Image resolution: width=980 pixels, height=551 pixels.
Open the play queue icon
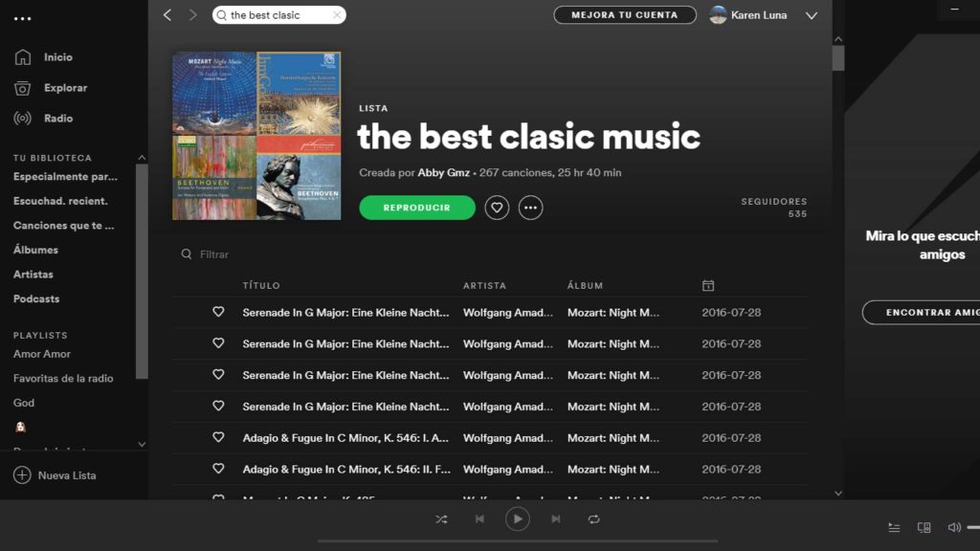tap(895, 528)
